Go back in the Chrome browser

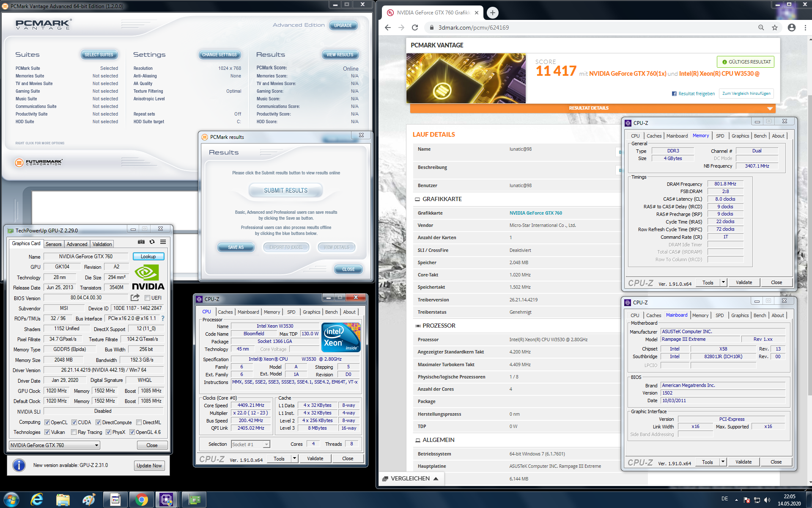[388, 28]
